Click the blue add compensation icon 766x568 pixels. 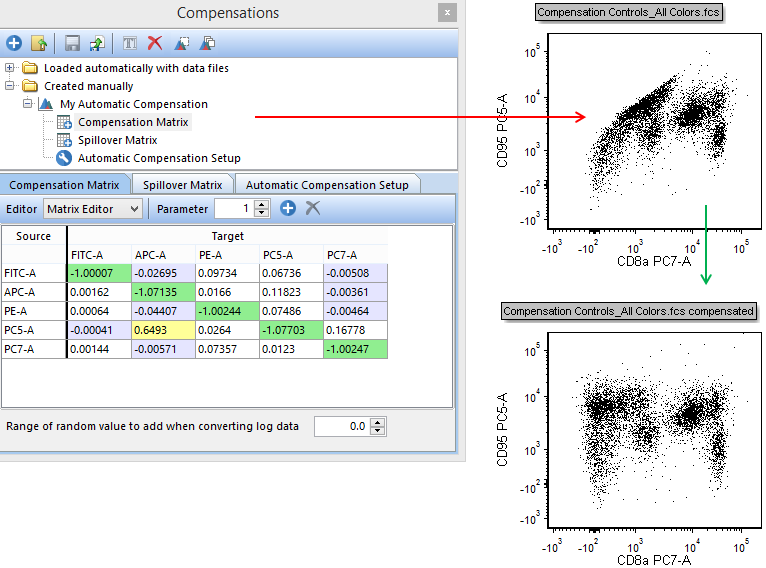[x=14, y=43]
